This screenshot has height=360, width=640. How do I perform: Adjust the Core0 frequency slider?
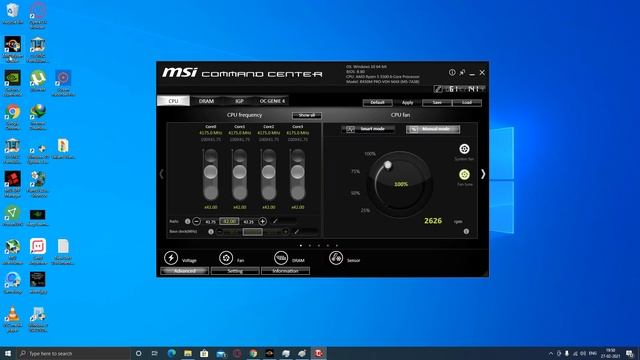pos(211,171)
